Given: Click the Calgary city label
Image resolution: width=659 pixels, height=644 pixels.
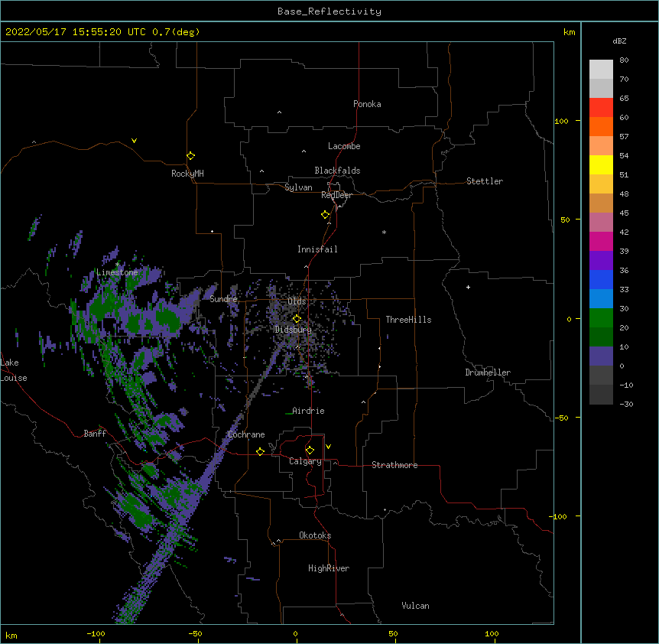Looking at the screenshot, I should click(x=305, y=461).
